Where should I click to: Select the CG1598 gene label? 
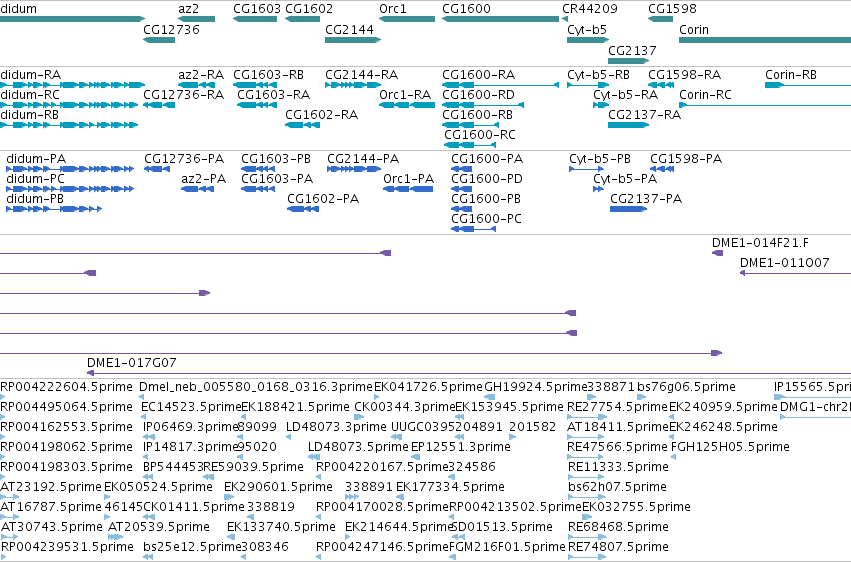(672, 9)
